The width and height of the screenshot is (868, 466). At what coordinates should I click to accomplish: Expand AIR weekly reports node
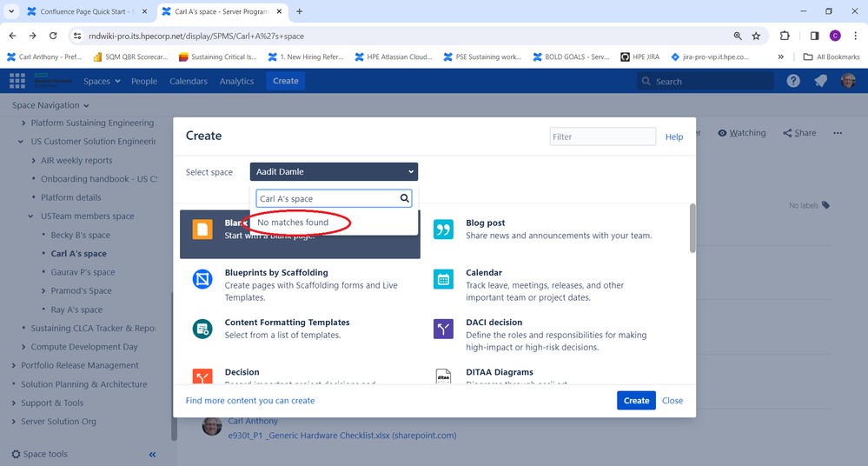tap(33, 161)
